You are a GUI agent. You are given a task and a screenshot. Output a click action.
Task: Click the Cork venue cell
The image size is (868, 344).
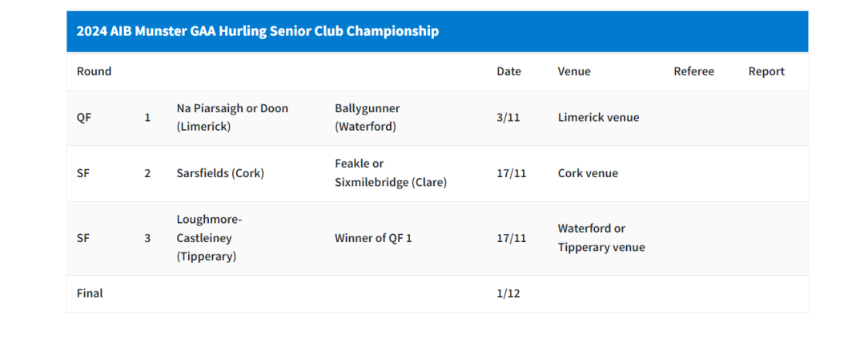pos(588,173)
